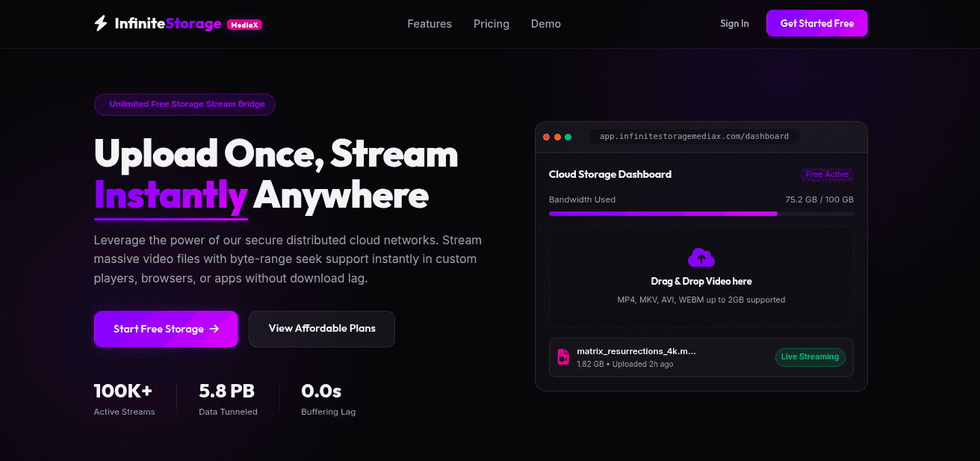Screen dimensions: 980x461
Task: Click the pink video file icon
Action: [x=563, y=357]
